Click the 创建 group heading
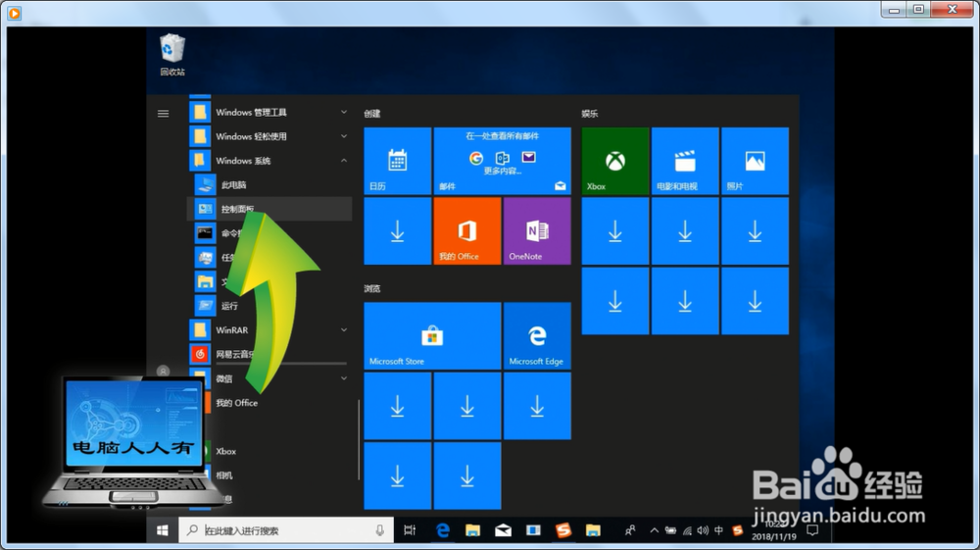The image size is (980, 550). [x=371, y=113]
